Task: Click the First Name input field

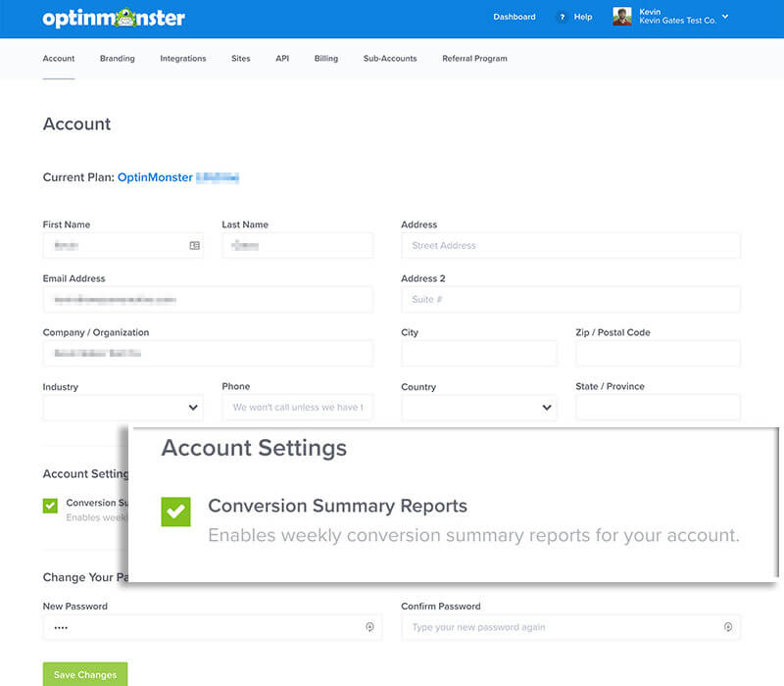Action: click(123, 246)
